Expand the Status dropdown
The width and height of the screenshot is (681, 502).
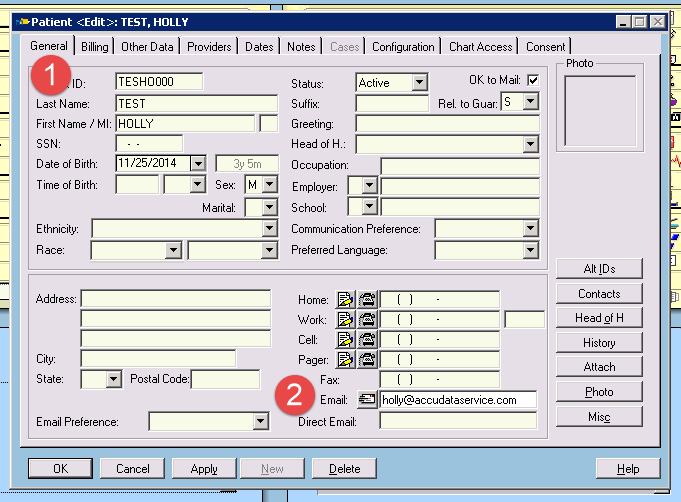[x=419, y=82]
